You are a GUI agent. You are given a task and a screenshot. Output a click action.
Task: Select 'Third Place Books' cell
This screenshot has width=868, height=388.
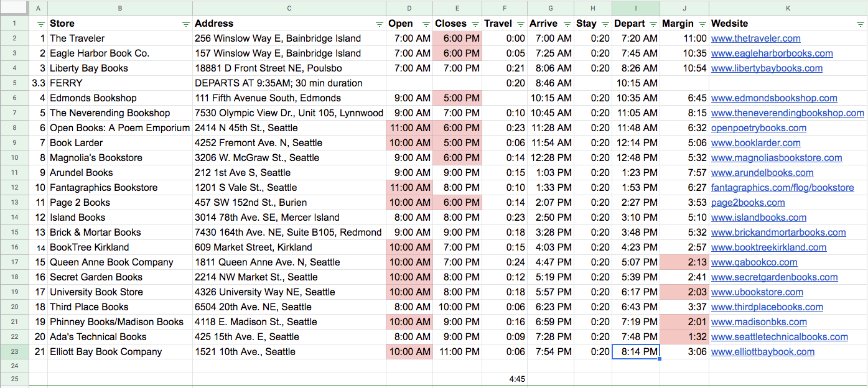tap(120, 307)
